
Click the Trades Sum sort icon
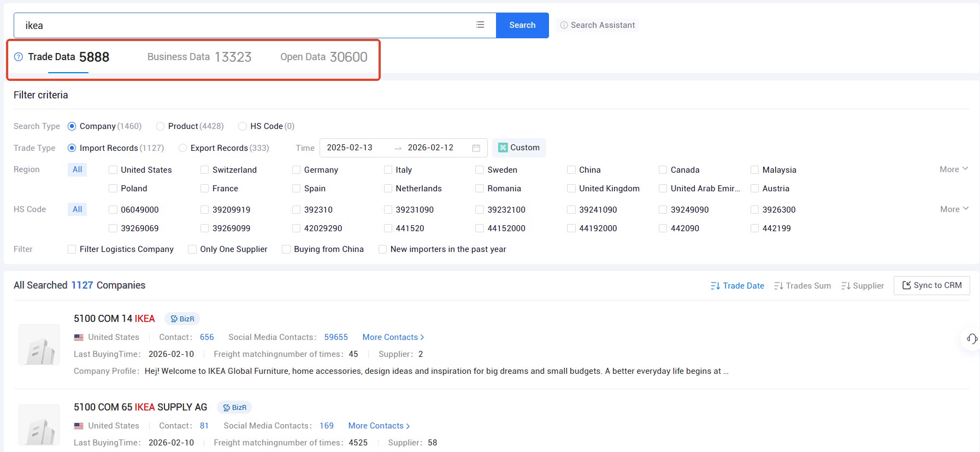pos(778,286)
